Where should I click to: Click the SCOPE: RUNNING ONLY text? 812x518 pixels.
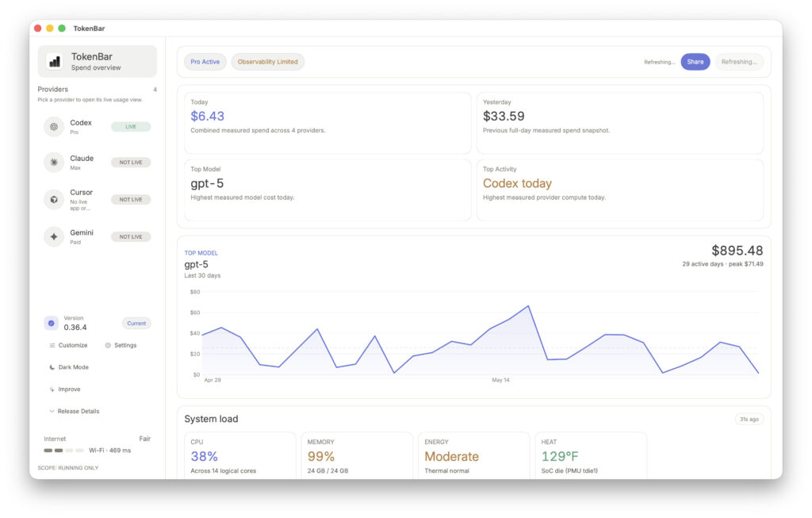tap(68, 468)
